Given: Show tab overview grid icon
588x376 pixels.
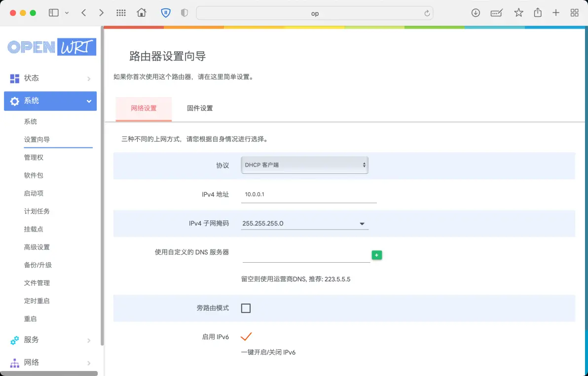Looking at the screenshot, I should coord(574,13).
